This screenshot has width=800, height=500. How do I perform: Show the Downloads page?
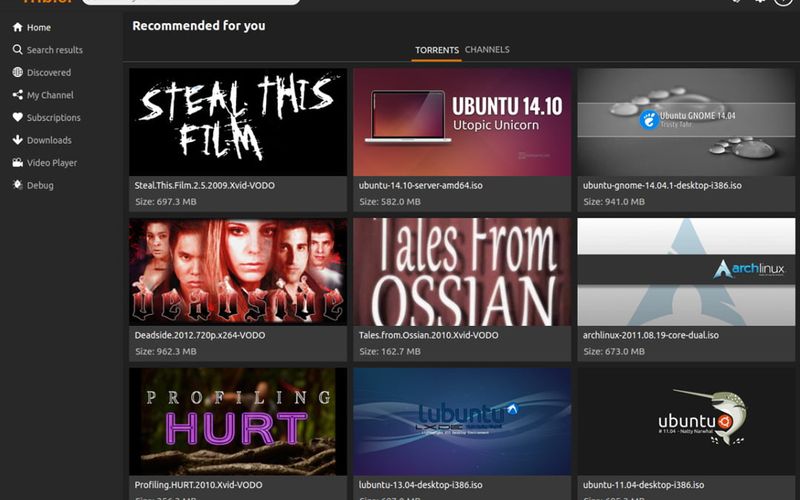42,140
